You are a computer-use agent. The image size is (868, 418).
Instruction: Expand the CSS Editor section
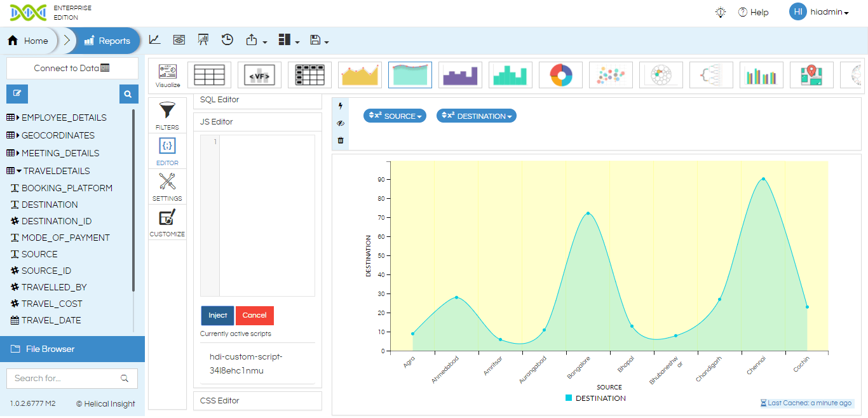(x=257, y=401)
